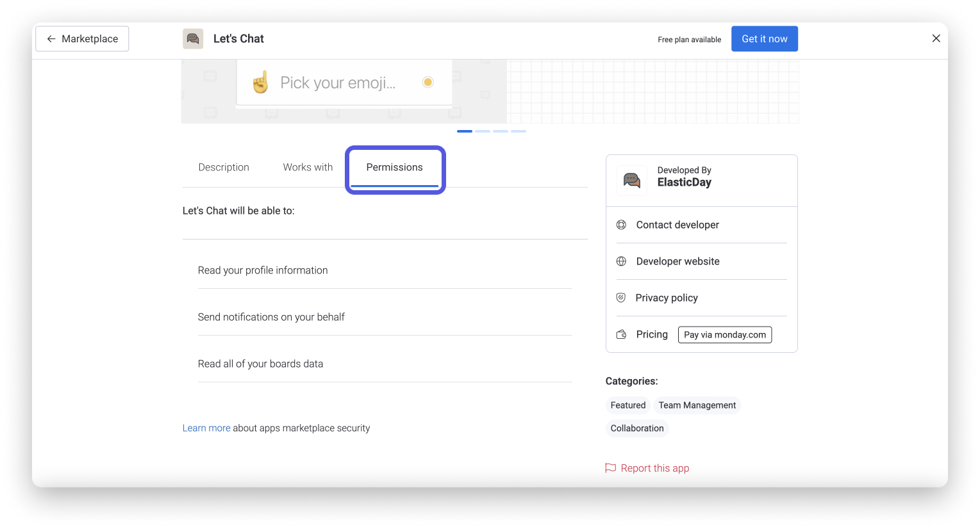The height and width of the screenshot is (529, 980).
Task: Click the Pricing label
Action: pyautogui.click(x=652, y=334)
